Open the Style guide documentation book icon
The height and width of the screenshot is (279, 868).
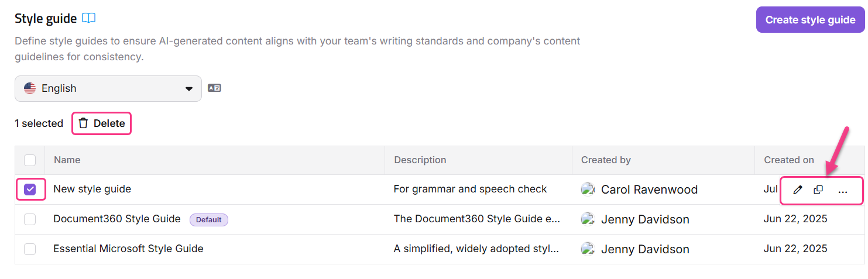pos(88,18)
